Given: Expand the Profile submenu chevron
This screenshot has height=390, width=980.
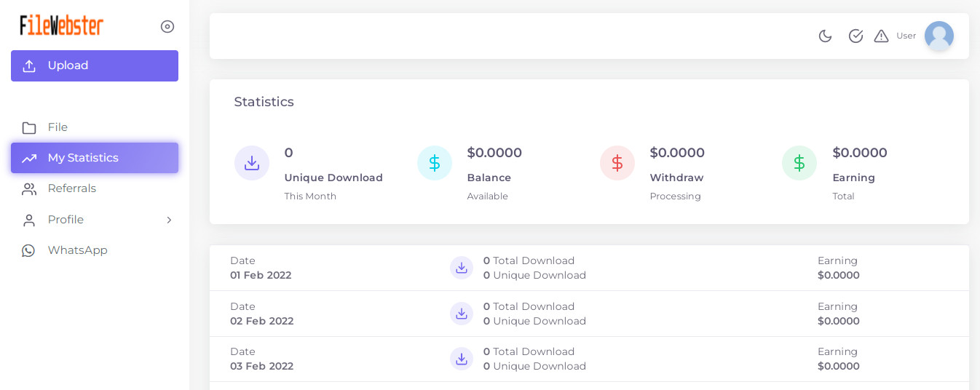Looking at the screenshot, I should [x=169, y=220].
